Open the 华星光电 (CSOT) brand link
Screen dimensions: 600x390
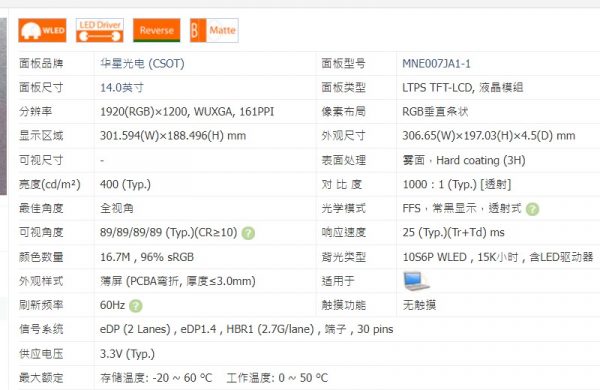click(x=142, y=63)
